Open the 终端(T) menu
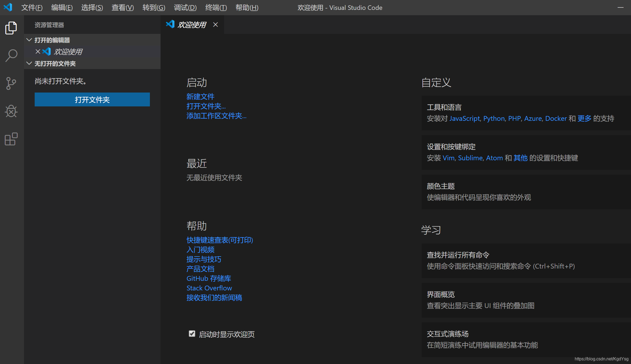 tap(216, 7)
